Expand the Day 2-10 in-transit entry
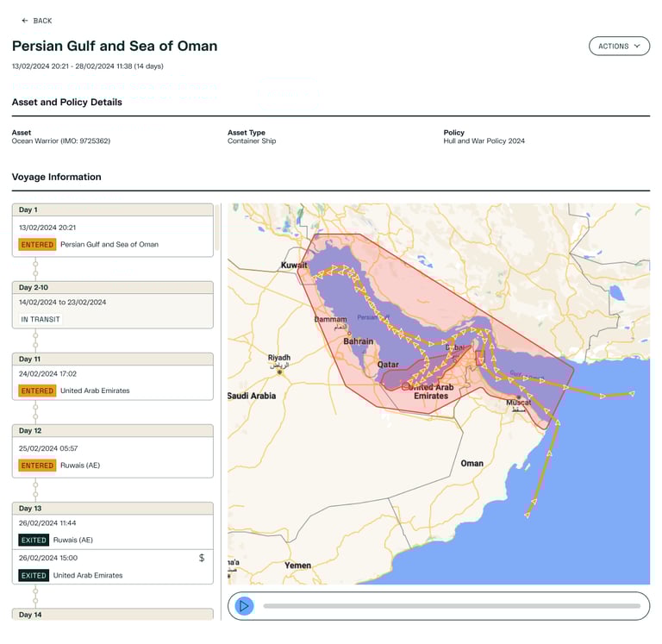This screenshot has width=662, height=644. pos(112,287)
